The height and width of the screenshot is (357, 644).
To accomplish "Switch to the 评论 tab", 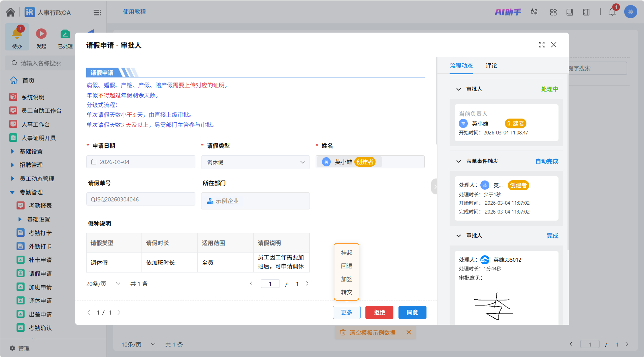I will coord(491,65).
